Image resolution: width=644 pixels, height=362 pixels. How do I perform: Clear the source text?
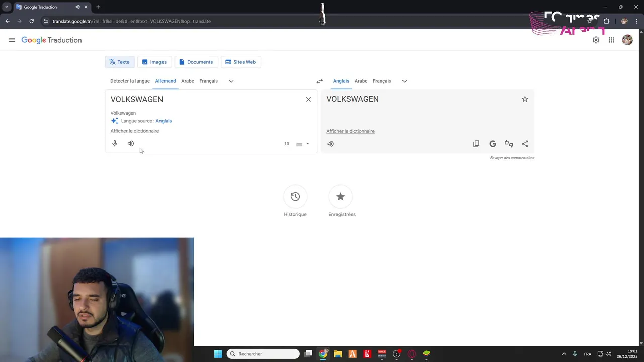[308, 100]
